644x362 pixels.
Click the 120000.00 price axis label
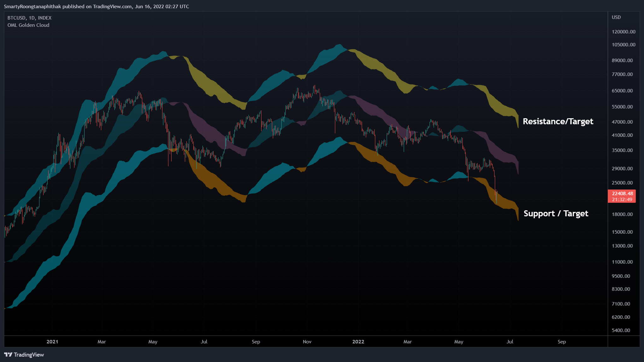tap(624, 32)
